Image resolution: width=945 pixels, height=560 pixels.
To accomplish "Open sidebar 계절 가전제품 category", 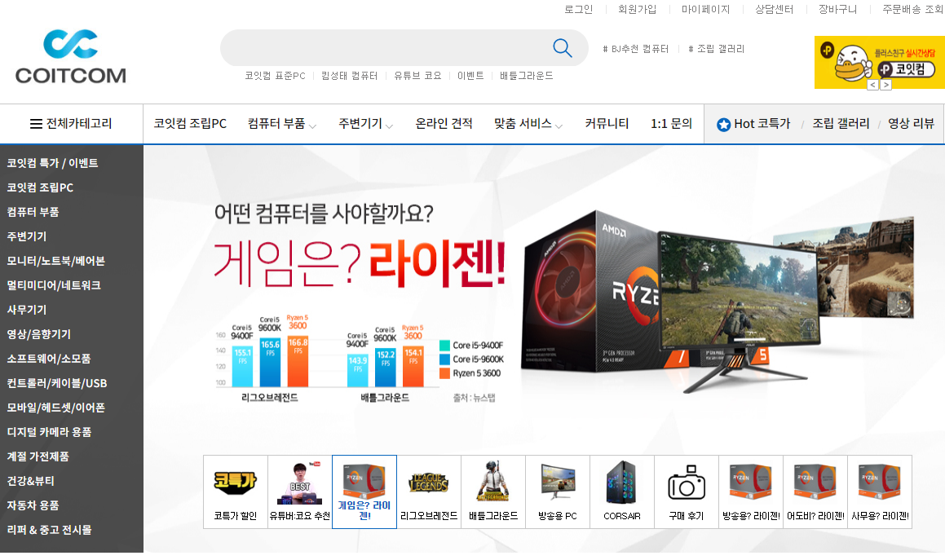I will point(38,456).
